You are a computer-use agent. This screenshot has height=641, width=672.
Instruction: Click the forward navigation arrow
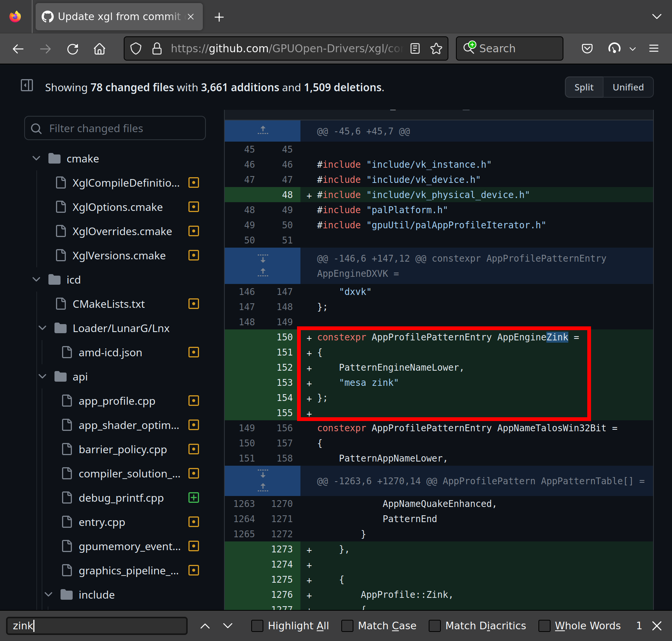(x=45, y=48)
